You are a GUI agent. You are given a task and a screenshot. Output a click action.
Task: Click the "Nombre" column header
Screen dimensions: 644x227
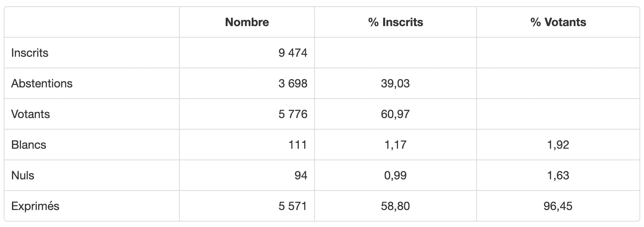click(247, 22)
